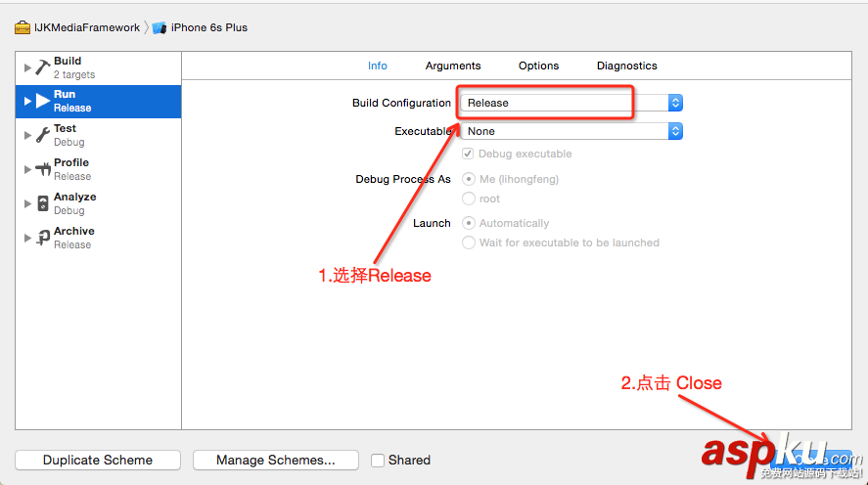Select the root debug process radio button
Image resolution: width=868 pixels, height=485 pixels.
click(469, 198)
